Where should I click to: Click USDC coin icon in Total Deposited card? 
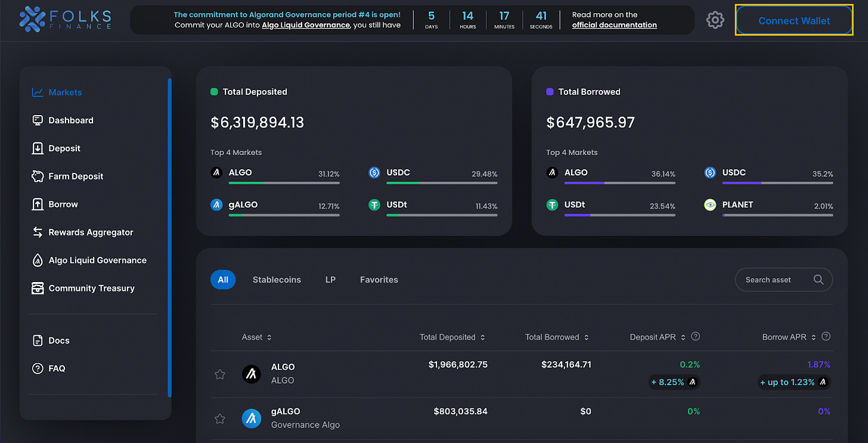374,173
